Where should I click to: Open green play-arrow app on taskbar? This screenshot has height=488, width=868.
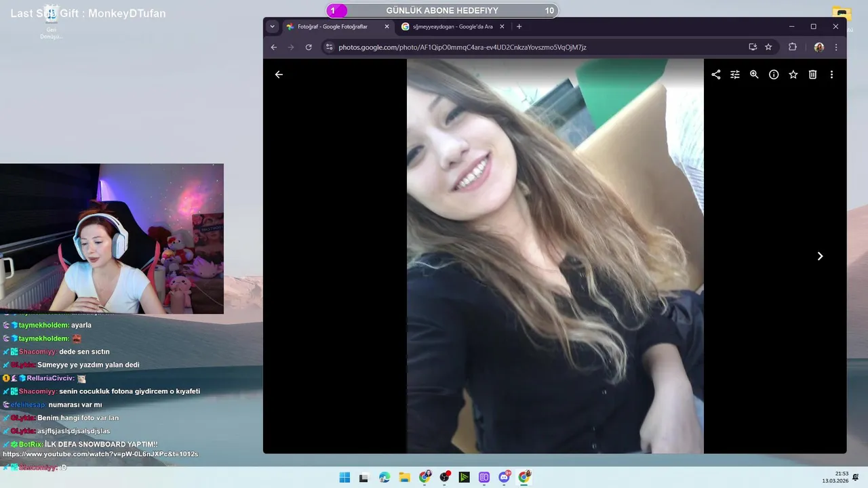(465, 477)
